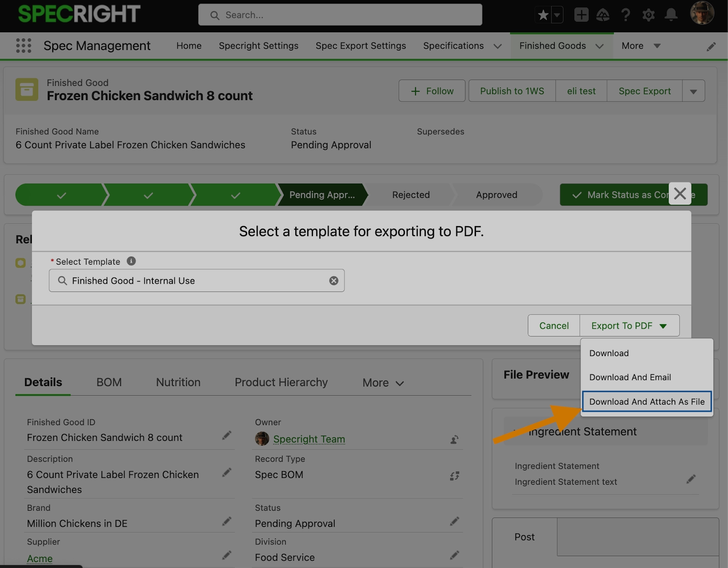The width and height of the screenshot is (728, 568).
Task: Open the Specright Team owner link
Action: click(309, 439)
